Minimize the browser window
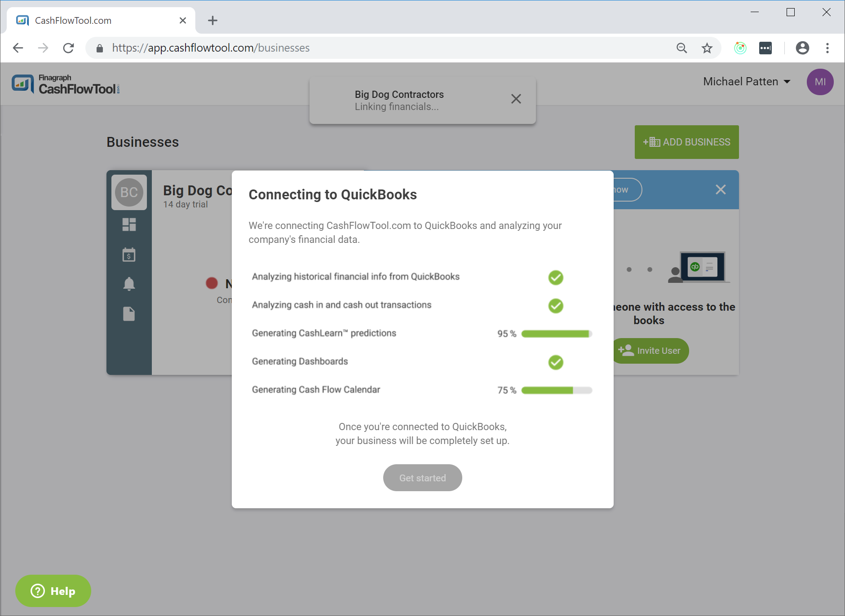This screenshot has width=845, height=616. coord(755,12)
